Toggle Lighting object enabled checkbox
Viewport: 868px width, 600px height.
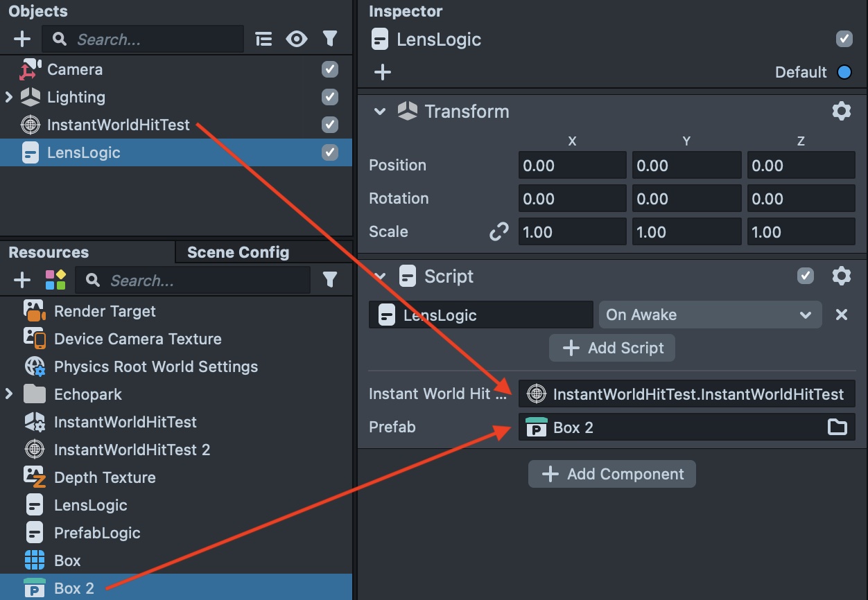[x=330, y=97]
